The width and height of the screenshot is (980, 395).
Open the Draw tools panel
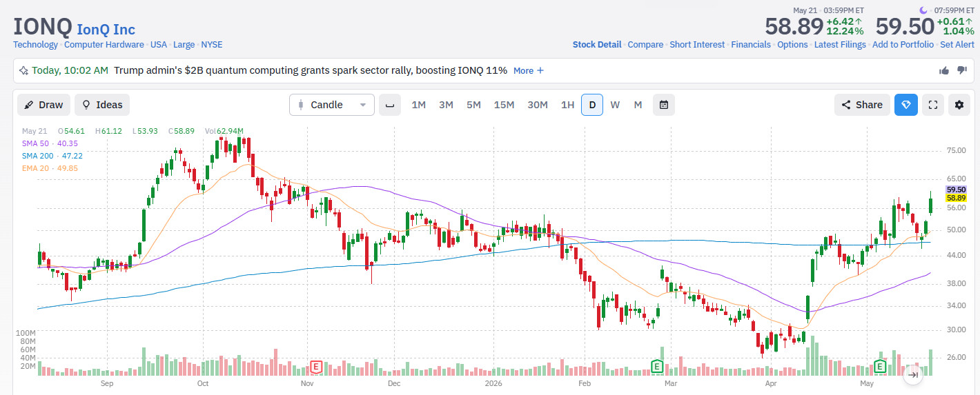(43, 105)
